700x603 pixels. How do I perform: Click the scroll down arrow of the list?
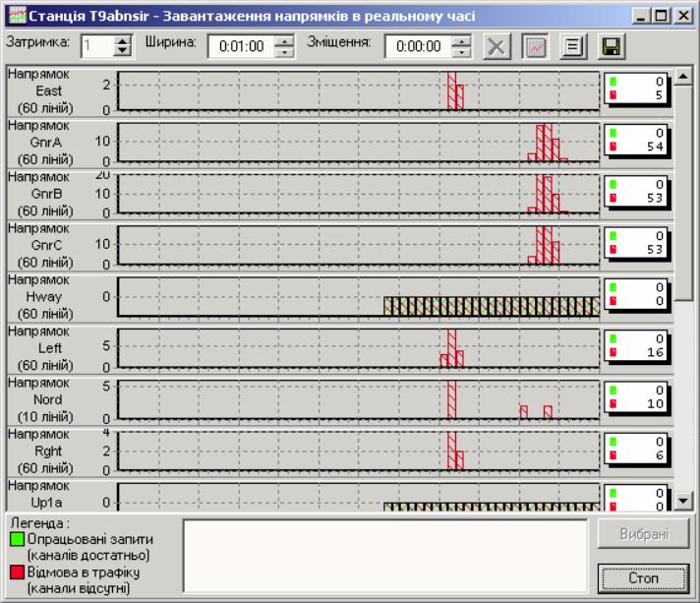click(x=683, y=501)
